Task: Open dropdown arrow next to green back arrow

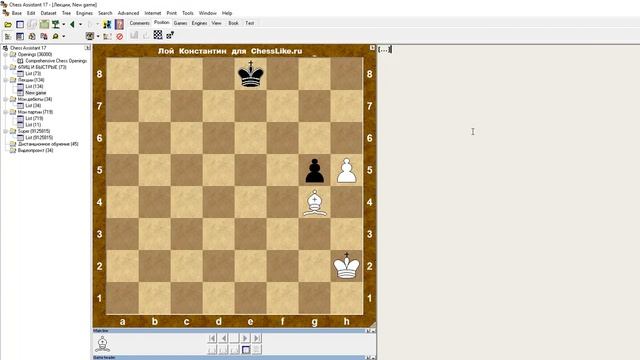Action: point(80,24)
